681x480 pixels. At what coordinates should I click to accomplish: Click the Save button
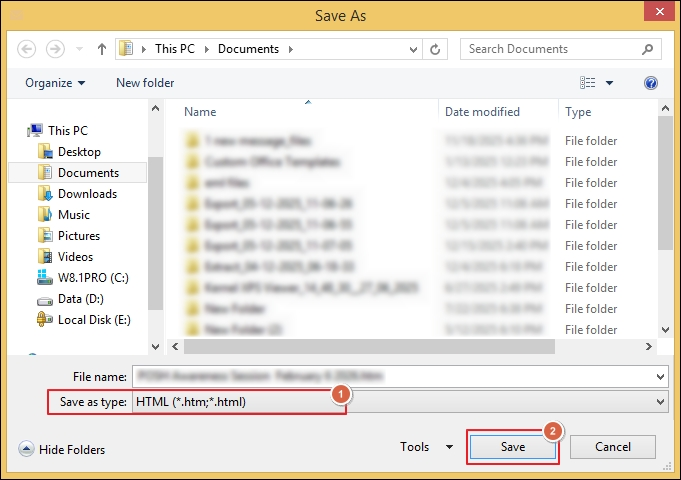coord(512,447)
